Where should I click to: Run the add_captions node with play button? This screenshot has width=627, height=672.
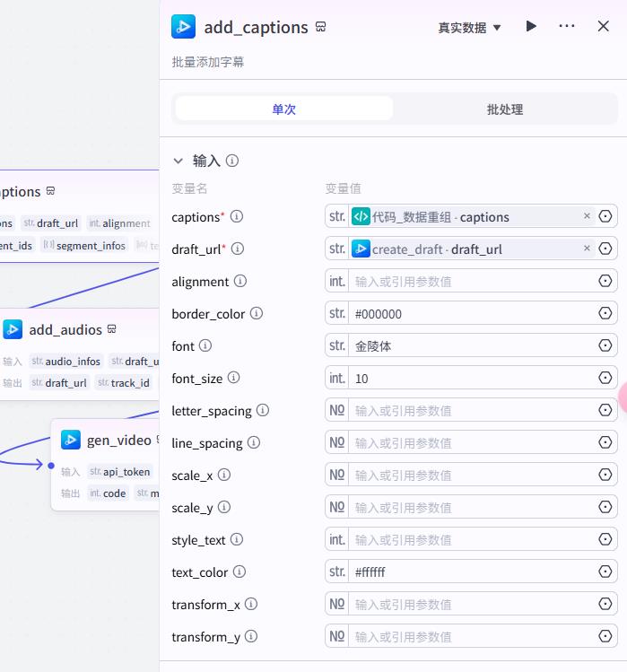[530, 27]
